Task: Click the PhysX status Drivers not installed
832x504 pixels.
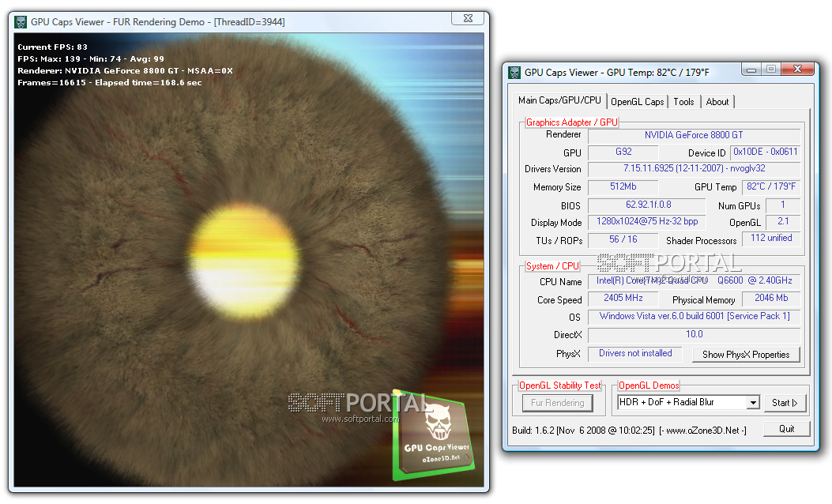Action: tap(634, 353)
